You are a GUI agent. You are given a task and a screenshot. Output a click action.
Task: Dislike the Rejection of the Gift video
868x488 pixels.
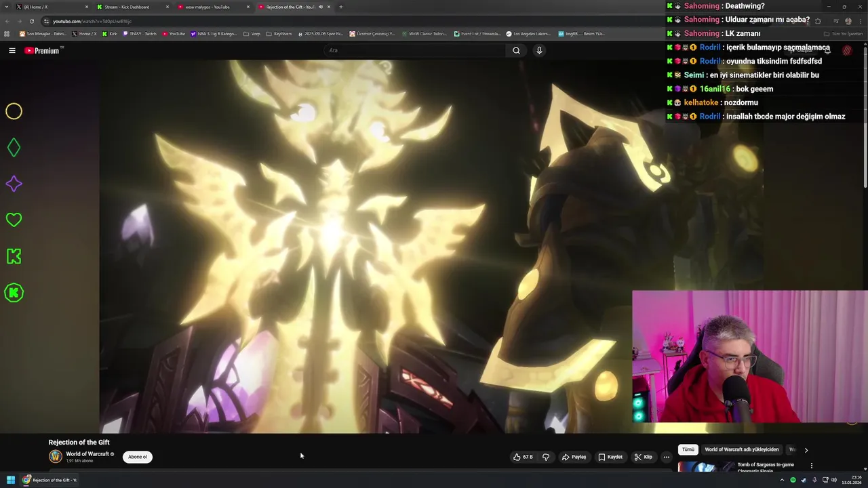pos(546,457)
